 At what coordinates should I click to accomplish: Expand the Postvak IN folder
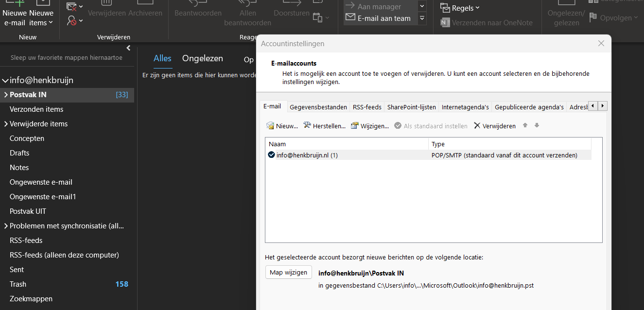pyautogui.click(x=6, y=95)
